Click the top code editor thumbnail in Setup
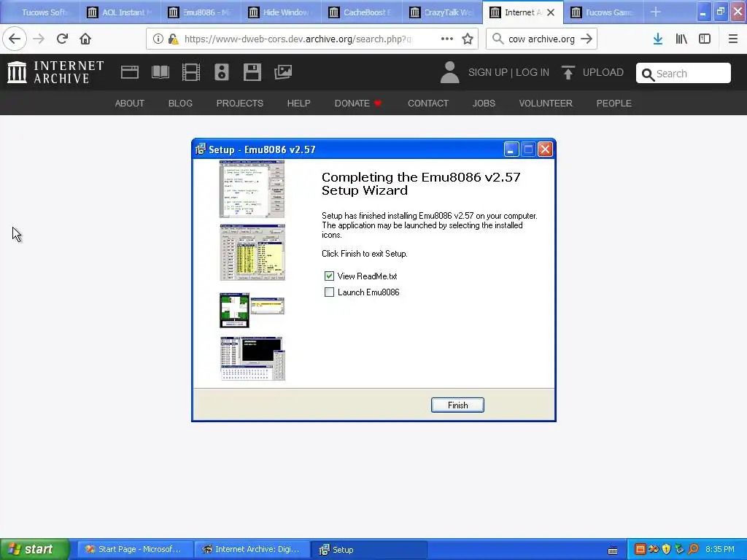The image size is (747, 560). point(252,189)
